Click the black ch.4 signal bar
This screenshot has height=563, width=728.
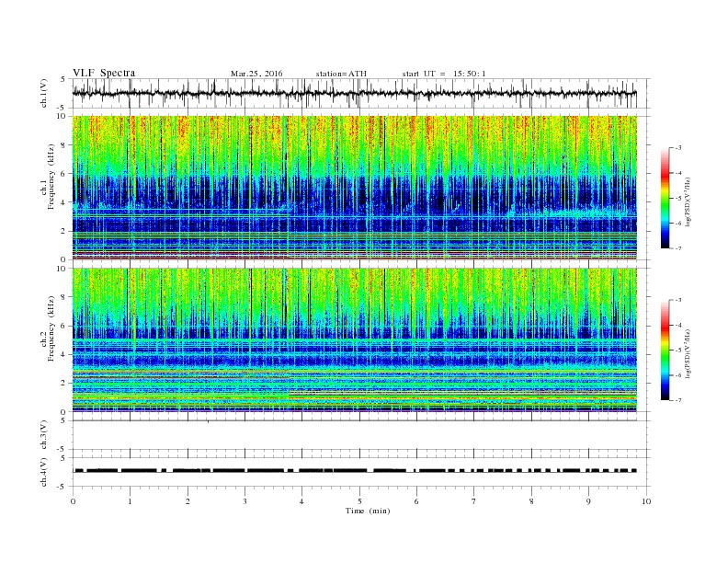click(x=355, y=471)
